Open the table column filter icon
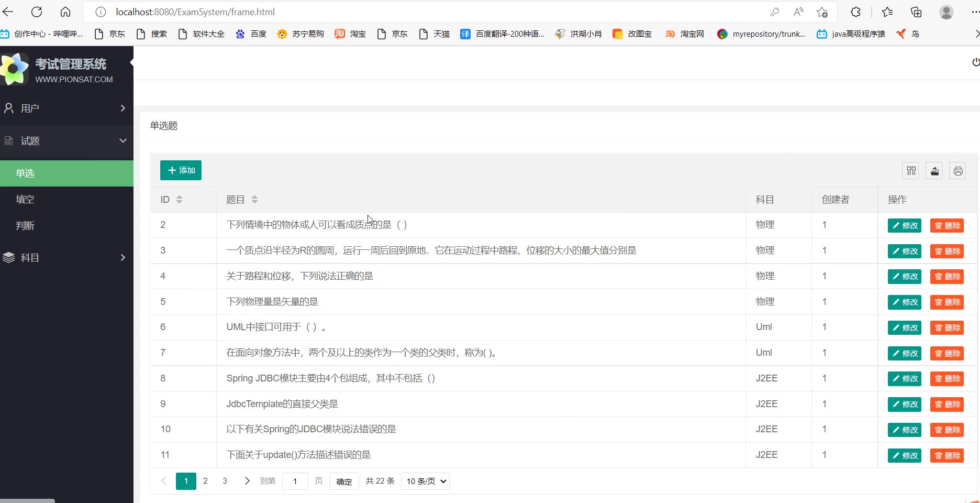The image size is (980, 503). pyautogui.click(x=911, y=171)
